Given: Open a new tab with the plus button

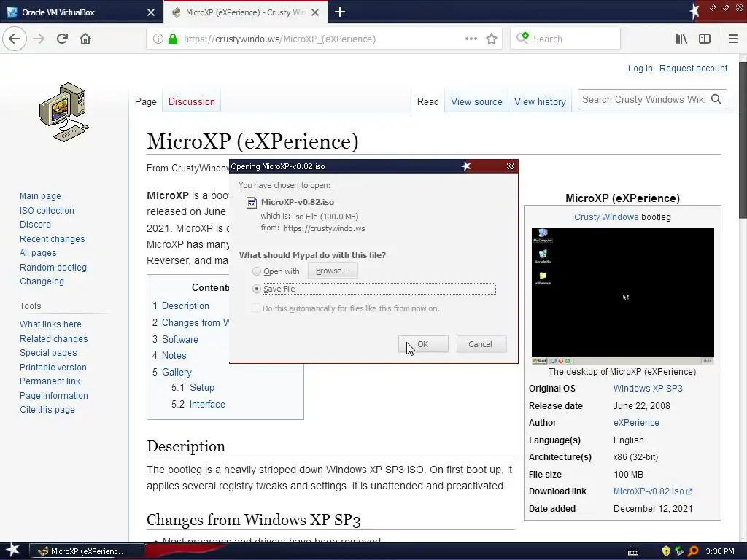Looking at the screenshot, I should (x=340, y=12).
